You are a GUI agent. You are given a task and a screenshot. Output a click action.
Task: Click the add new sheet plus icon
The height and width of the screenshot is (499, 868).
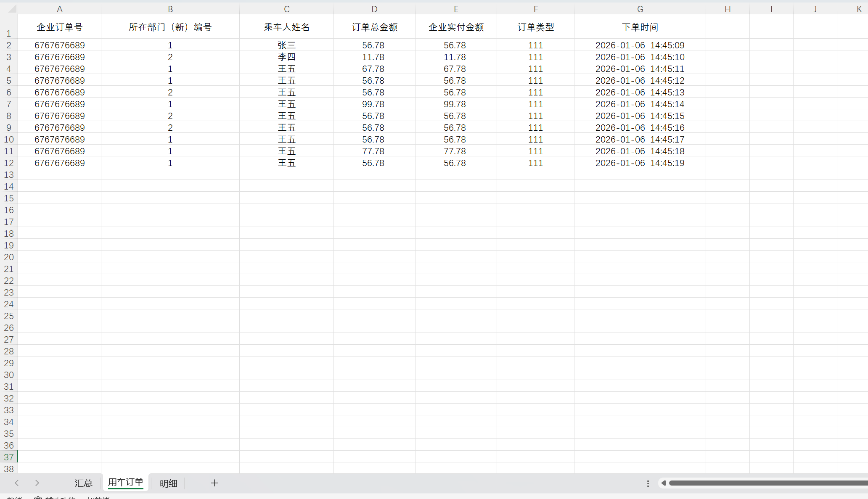point(214,483)
